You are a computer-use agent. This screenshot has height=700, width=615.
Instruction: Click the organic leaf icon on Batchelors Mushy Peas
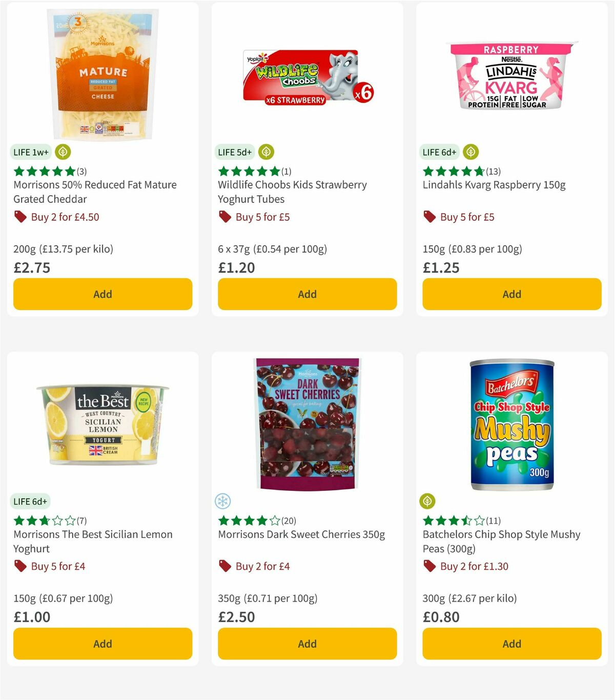(428, 501)
